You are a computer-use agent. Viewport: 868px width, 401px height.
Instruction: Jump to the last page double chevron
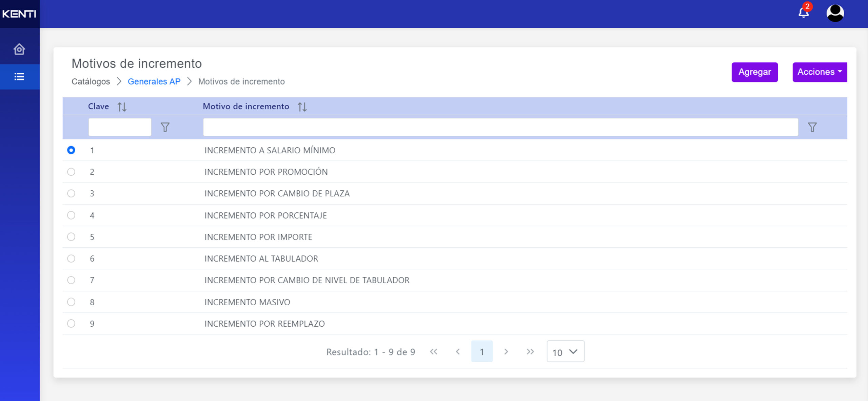pos(530,352)
